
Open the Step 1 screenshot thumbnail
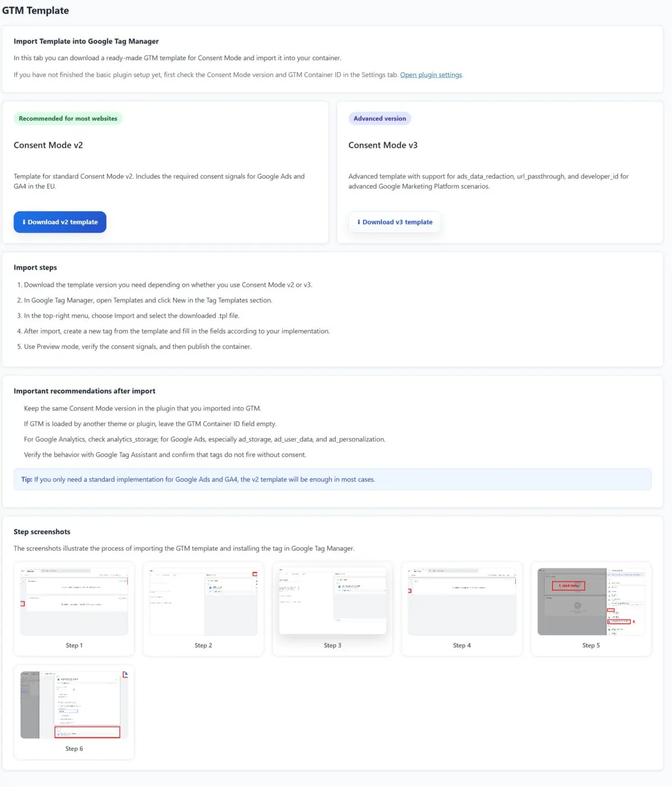click(x=74, y=602)
